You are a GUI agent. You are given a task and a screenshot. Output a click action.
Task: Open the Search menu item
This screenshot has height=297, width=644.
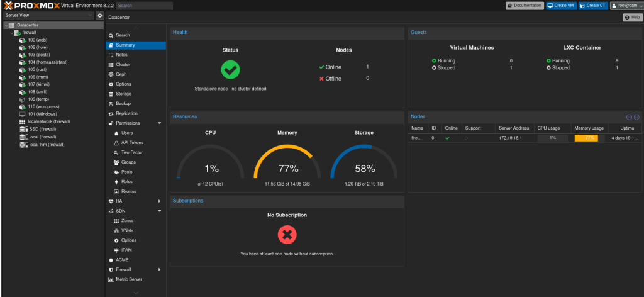point(136,35)
